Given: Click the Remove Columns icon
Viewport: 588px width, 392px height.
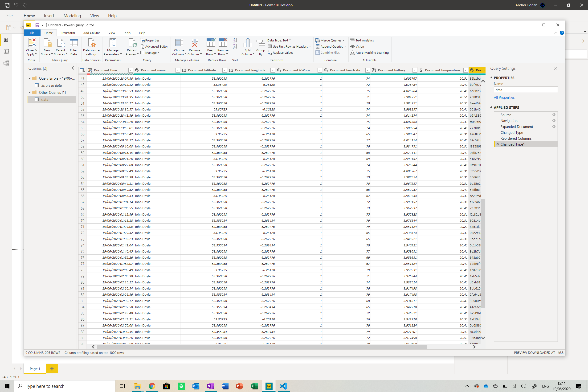Looking at the screenshot, I should (195, 43).
